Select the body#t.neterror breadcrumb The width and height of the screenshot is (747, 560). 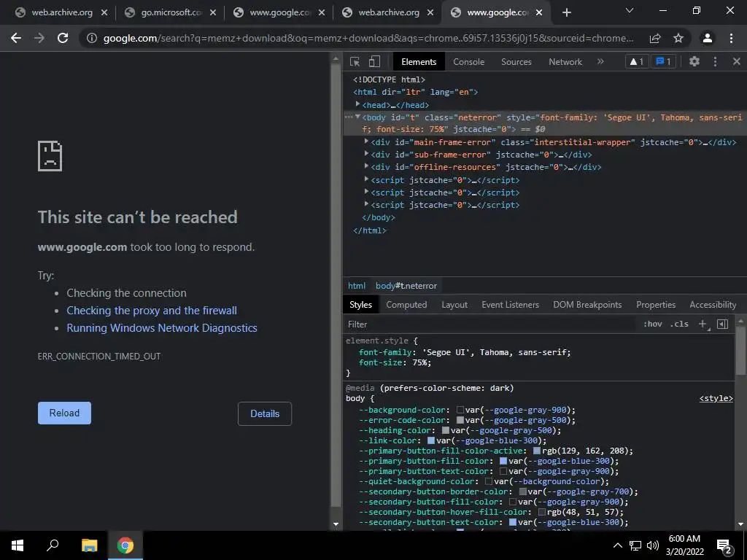[x=406, y=286]
